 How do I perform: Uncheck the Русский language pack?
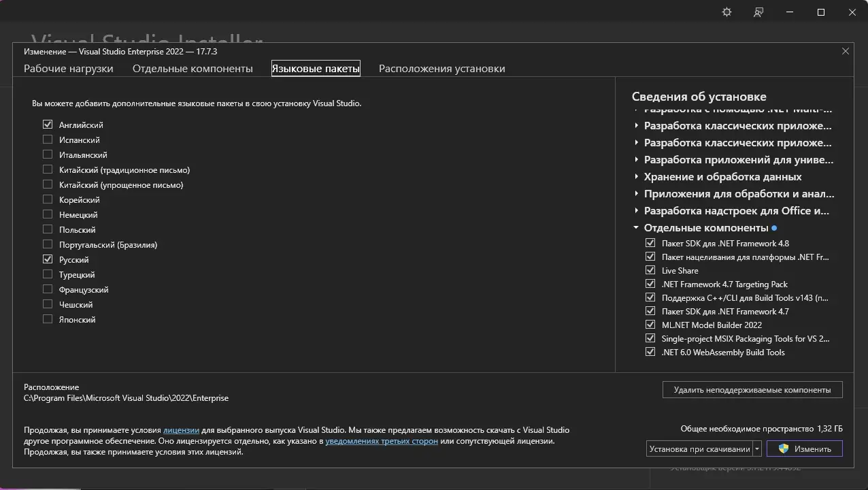(48, 259)
